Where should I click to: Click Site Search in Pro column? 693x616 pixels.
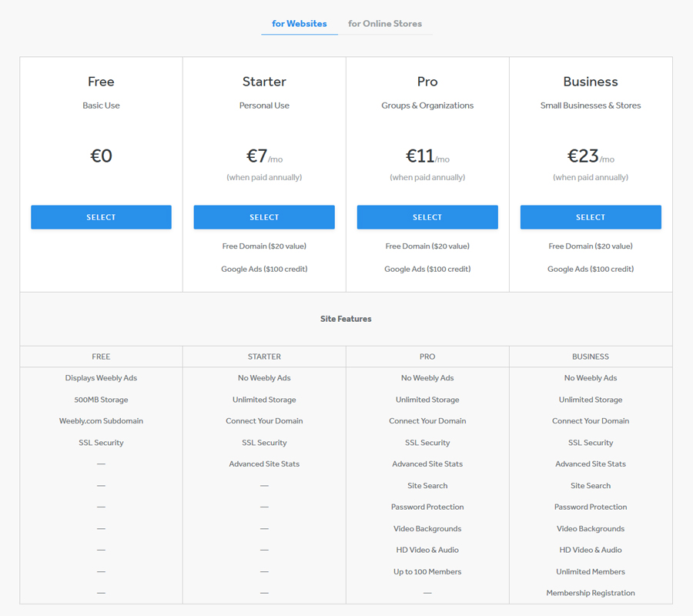(x=427, y=485)
